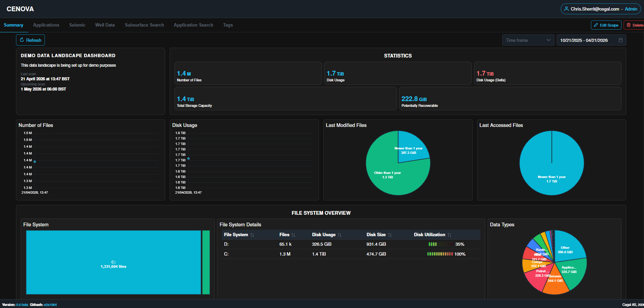
Task: Click the 1.3 M files cell
Action: pyautogui.click(x=285, y=254)
